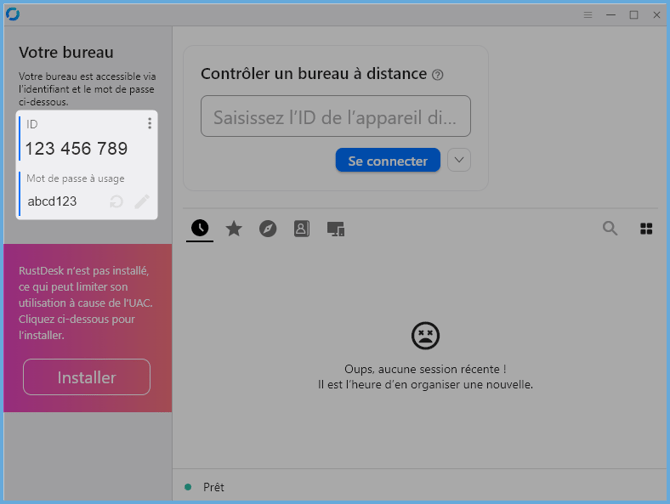Click the Prêt status text
The width and height of the screenshot is (670, 504).
click(214, 487)
